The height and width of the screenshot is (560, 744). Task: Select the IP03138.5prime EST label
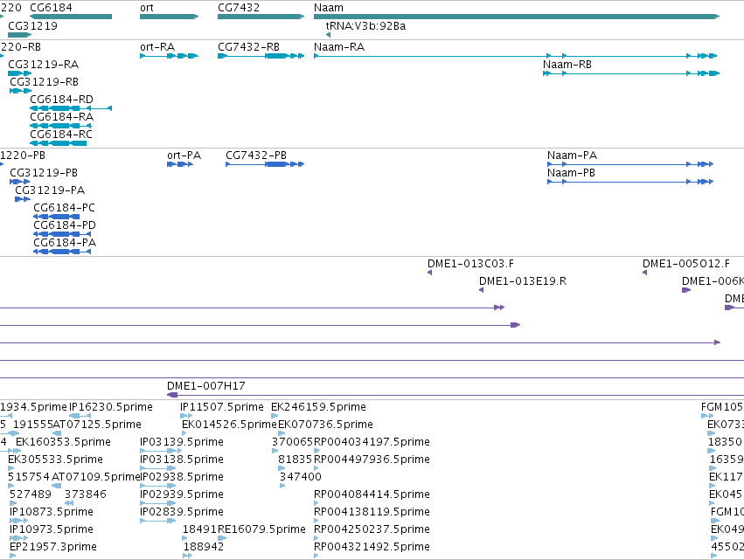pyautogui.click(x=182, y=460)
